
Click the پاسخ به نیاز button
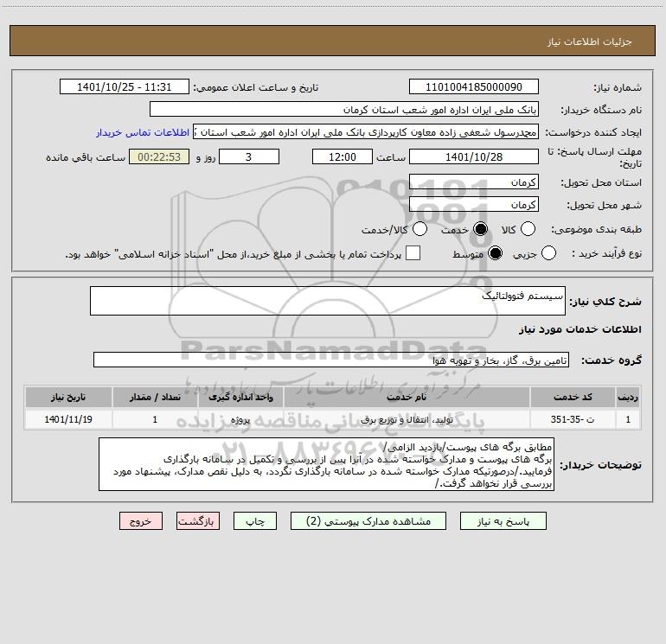[503, 521]
